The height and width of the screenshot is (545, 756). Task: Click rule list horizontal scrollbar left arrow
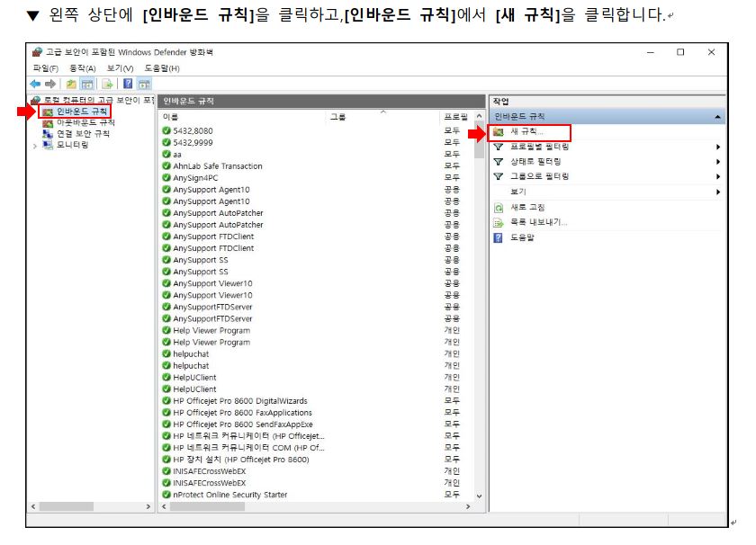point(164,506)
